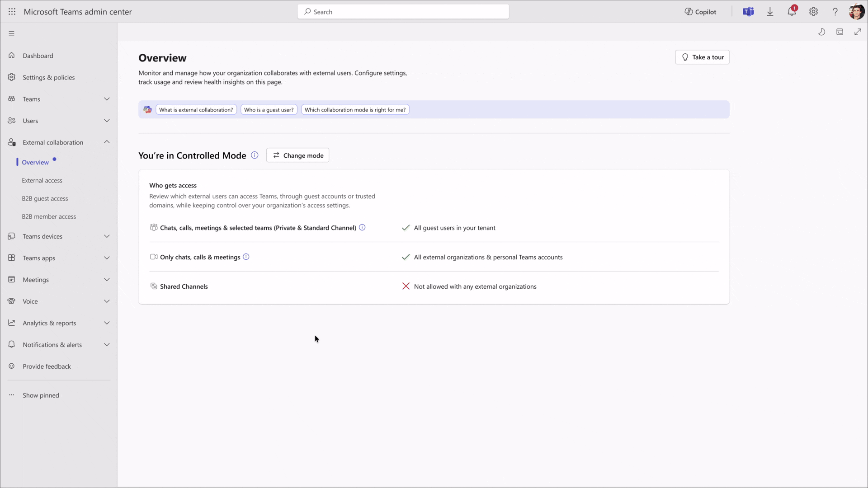Open the notifications bell icon
This screenshot has width=868, height=488.
click(792, 12)
